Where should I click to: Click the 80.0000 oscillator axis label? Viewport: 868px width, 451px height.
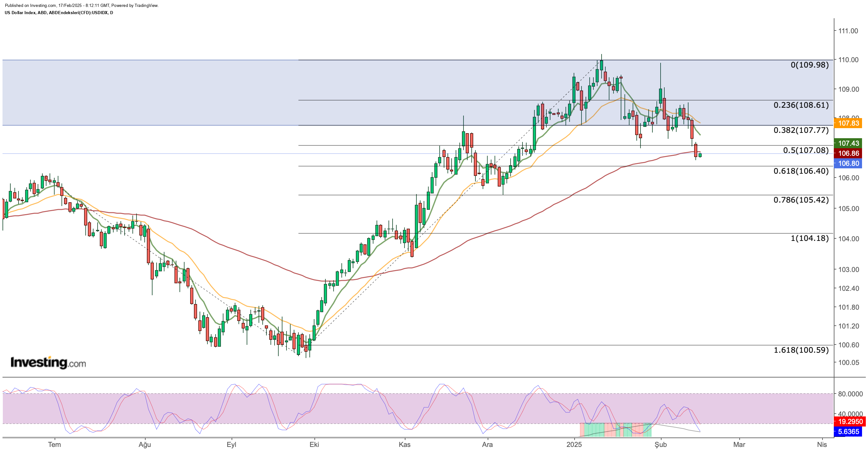[850, 394]
